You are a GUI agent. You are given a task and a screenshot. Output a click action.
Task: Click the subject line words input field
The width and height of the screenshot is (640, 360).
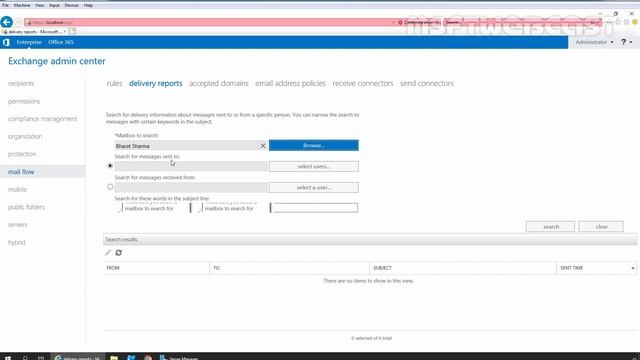click(x=314, y=208)
